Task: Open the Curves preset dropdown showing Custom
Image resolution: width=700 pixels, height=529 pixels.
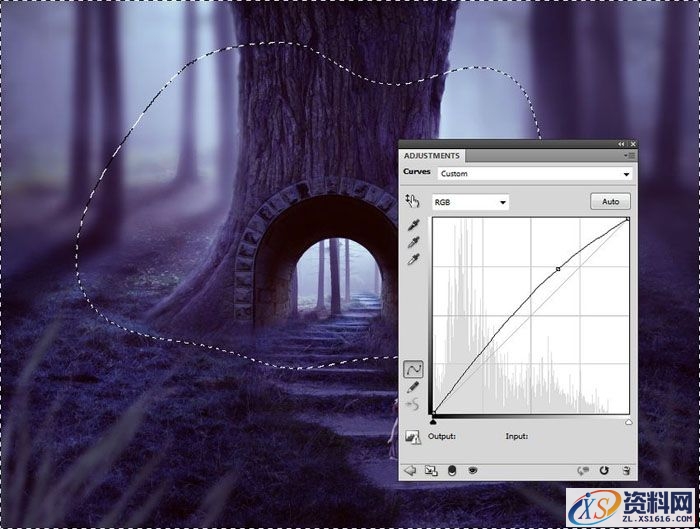Action: coord(535,174)
